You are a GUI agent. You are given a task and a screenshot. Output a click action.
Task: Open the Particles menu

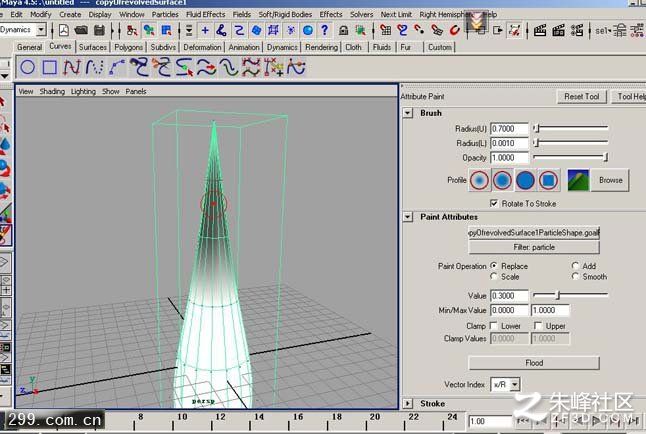coord(165,14)
